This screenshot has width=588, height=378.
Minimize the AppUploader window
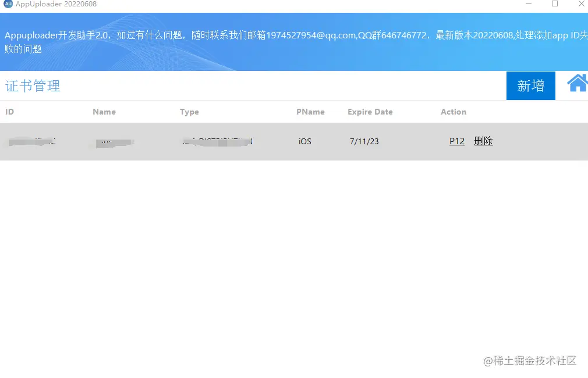tap(529, 3)
